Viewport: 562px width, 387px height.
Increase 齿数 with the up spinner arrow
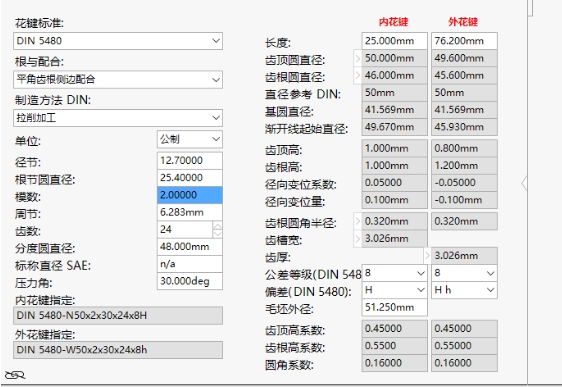tap(218, 225)
